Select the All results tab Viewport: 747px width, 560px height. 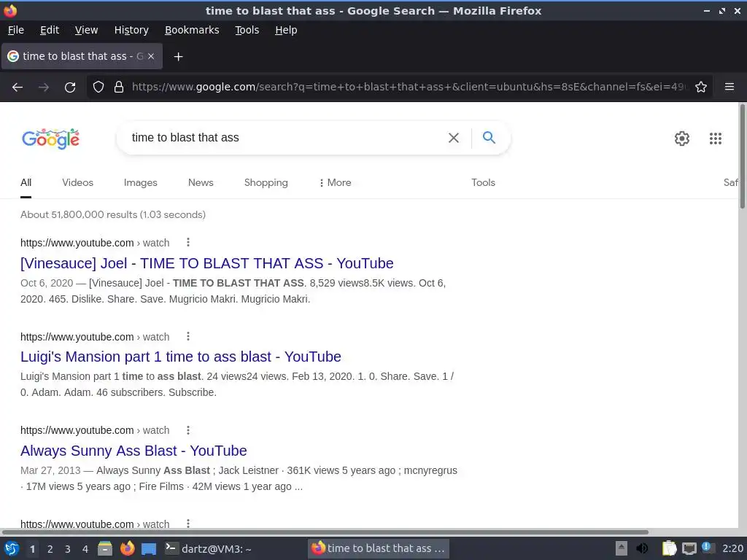click(26, 182)
